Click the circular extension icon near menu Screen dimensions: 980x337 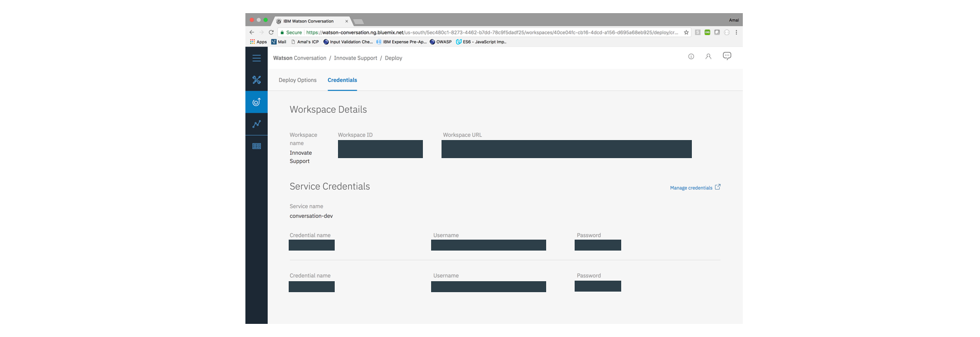tap(727, 32)
